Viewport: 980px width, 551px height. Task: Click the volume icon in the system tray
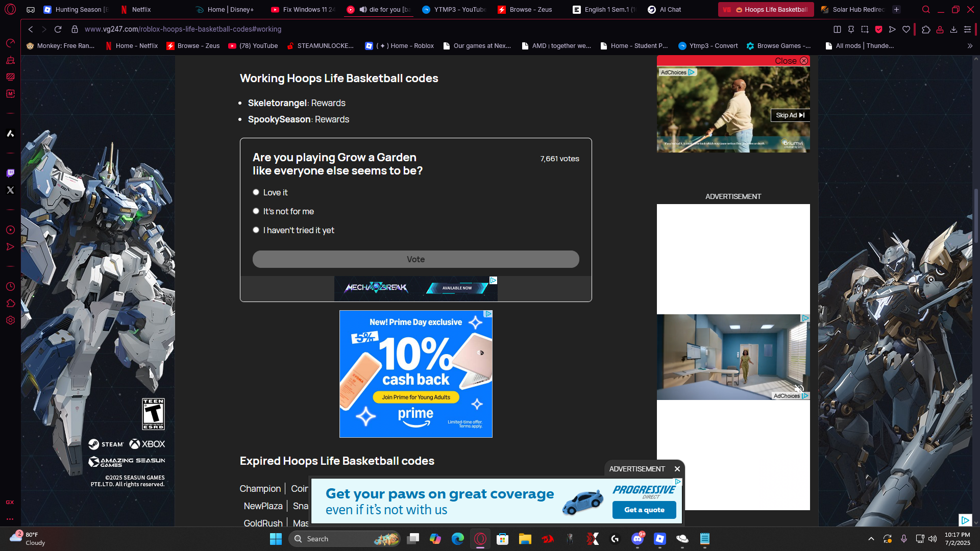click(x=933, y=539)
